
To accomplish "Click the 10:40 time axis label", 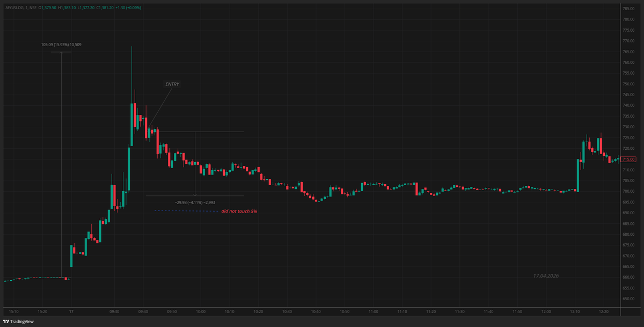I will pyautogui.click(x=316, y=311).
